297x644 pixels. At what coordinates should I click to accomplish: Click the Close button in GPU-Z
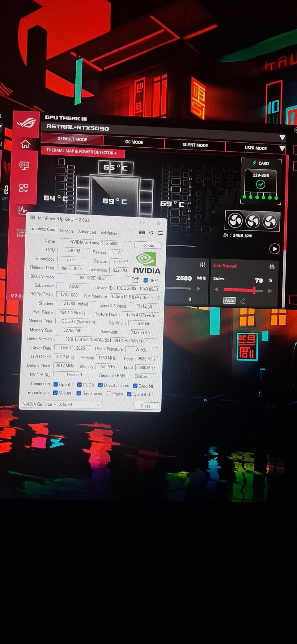(146, 406)
